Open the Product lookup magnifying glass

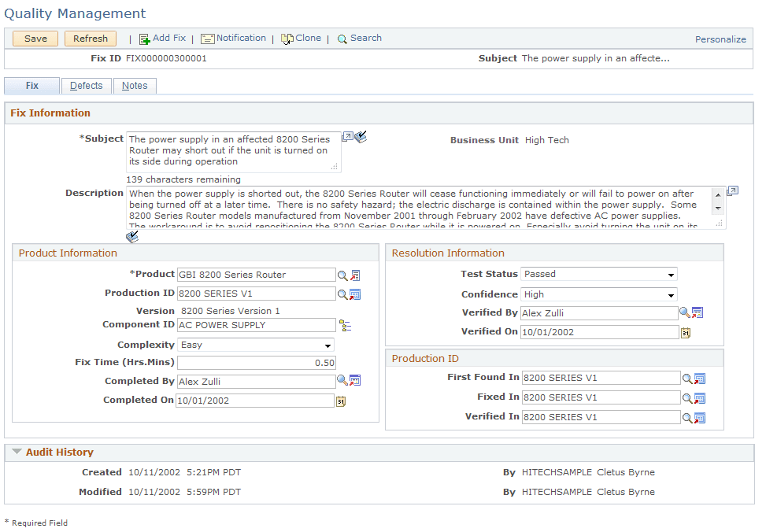click(x=343, y=275)
